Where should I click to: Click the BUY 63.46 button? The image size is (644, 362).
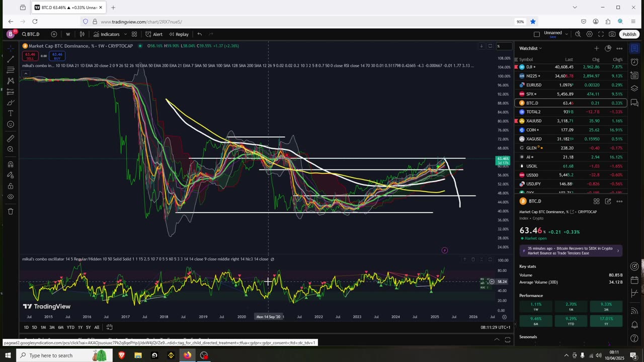pos(57,56)
